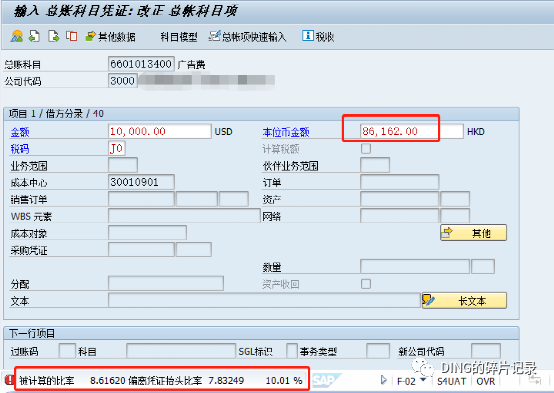Click the blue 税码 label link
This screenshot has width=554, height=393.
click(20, 149)
